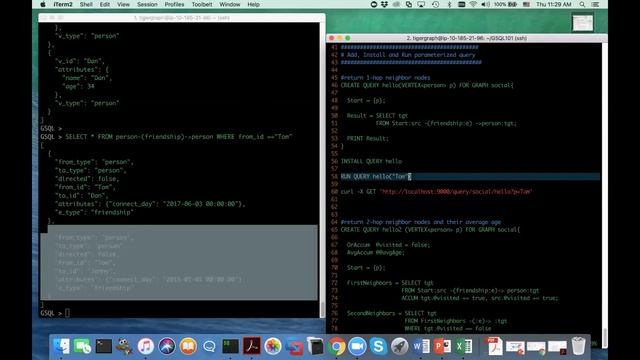Image resolution: width=640 pixels, height=360 pixels.
Task: Click the '"directed": false' result line
Action: 87,179
